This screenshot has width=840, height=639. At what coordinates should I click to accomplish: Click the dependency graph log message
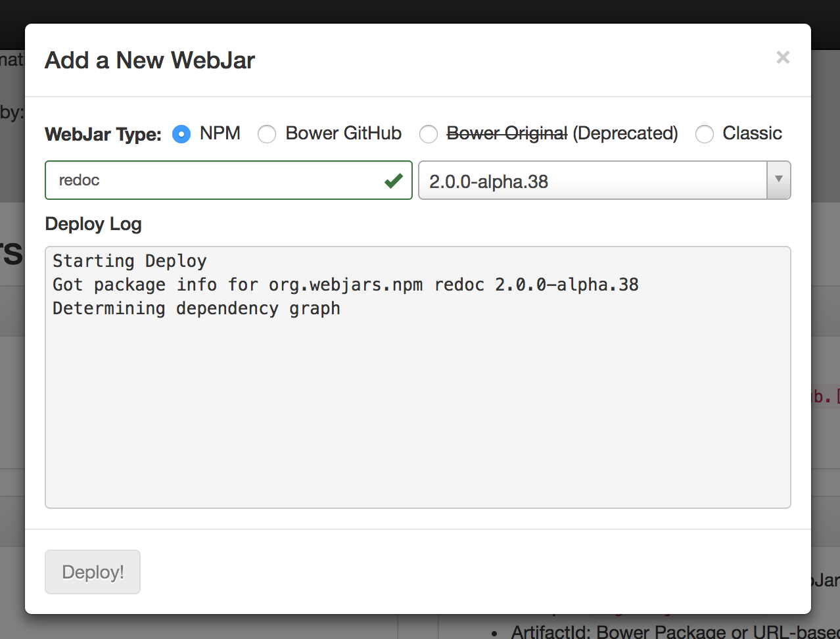[x=196, y=308]
